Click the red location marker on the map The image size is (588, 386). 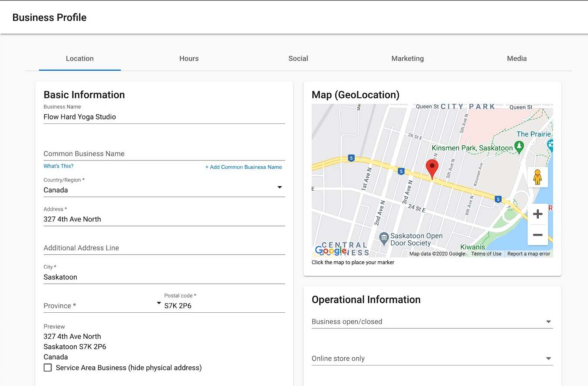tap(432, 168)
